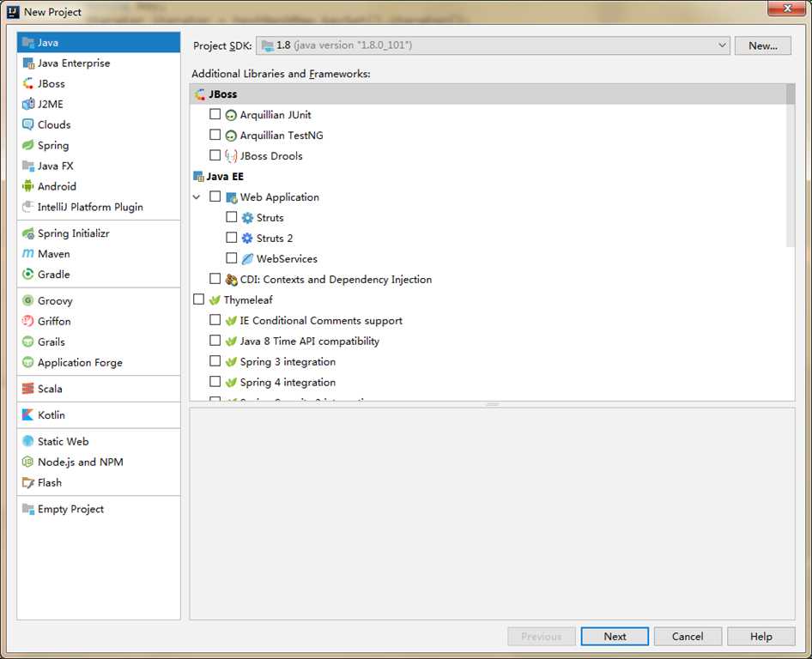Click the Application Forge icon

(28, 362)
